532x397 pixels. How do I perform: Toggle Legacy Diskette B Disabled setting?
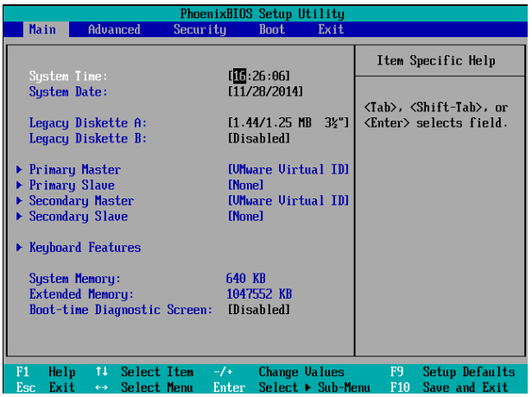pos(259,138)
